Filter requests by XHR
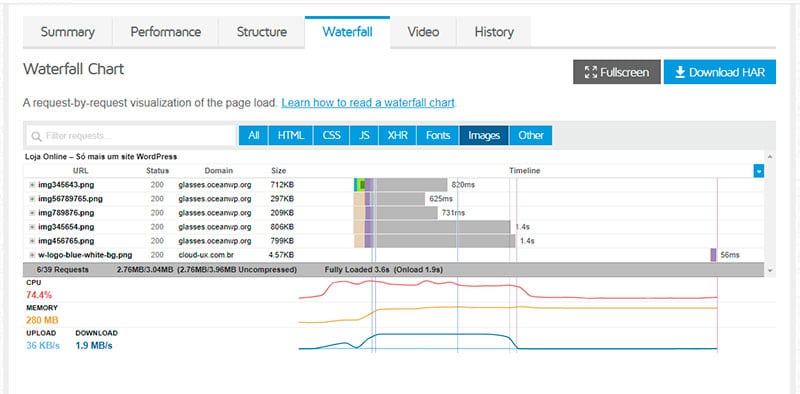The width and height of the screenshot is (800, 394). 397,136
